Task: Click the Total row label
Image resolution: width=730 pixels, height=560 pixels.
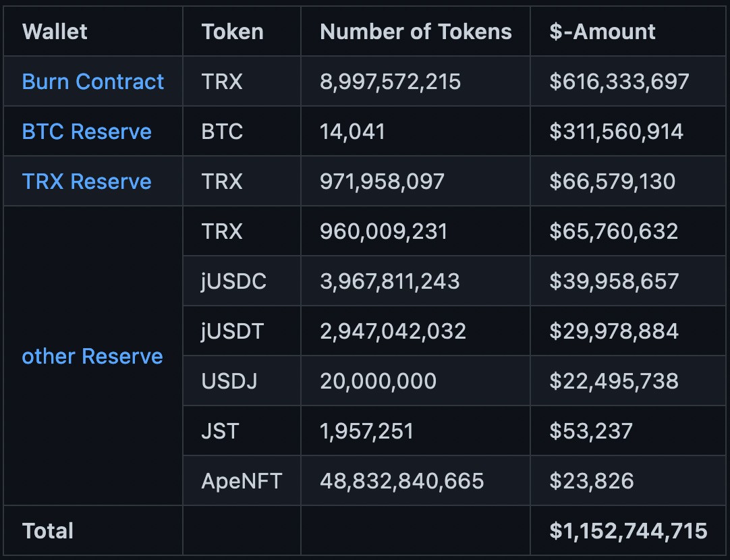Action: tap(48, 531)
